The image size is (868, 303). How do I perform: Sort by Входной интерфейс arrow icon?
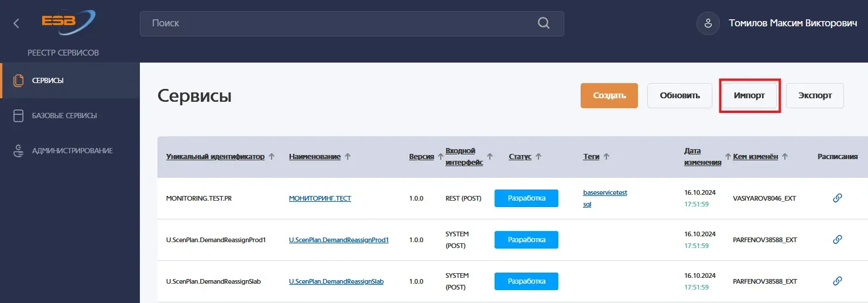tap(490, 157)
